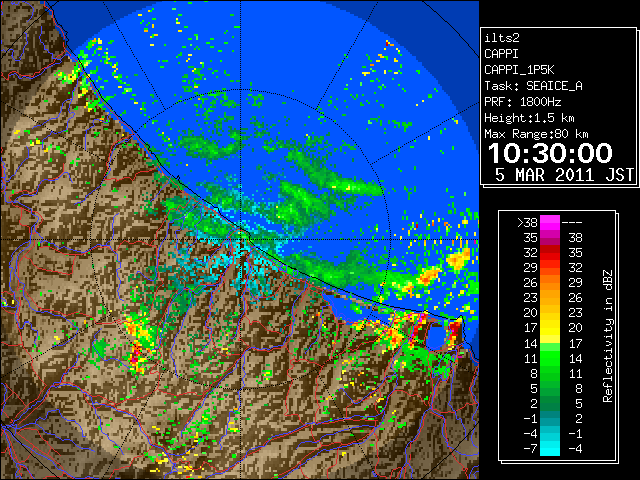Image resolution: width=640 pixels, height=480 pixels.
Task: Click 'Task: SEAICE_A' text
Action: 533,86
